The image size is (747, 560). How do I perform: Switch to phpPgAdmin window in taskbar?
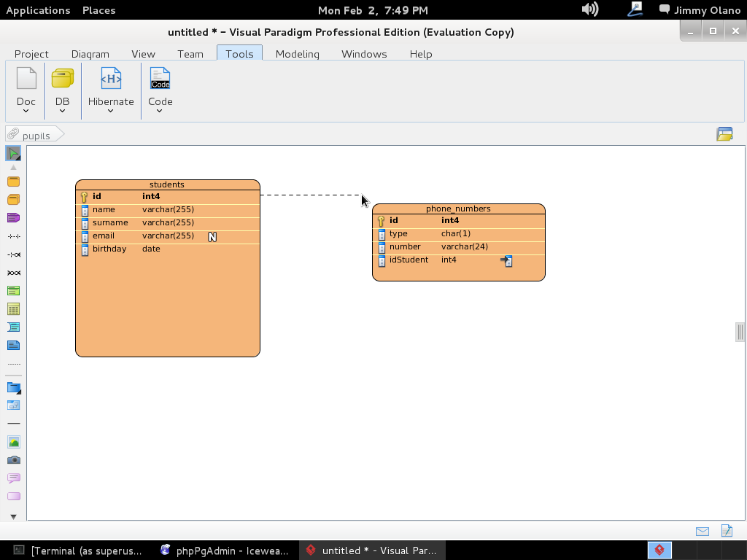click(225, 551)
